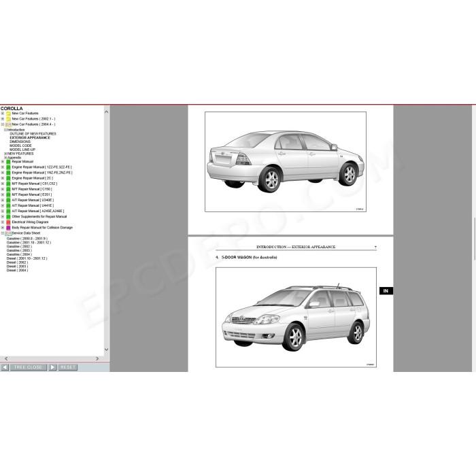Viewport: 476px width, 476px height.
Task: Open Gasoline (2000.8 - 2001.9) data sheet
Action: click(x=27, y=239)
